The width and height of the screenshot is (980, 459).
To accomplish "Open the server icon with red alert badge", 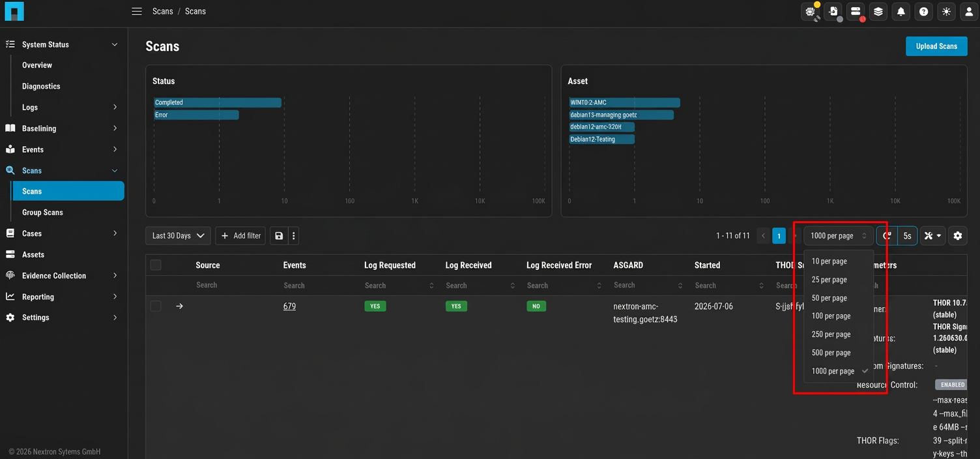I will tap(856, 11).
